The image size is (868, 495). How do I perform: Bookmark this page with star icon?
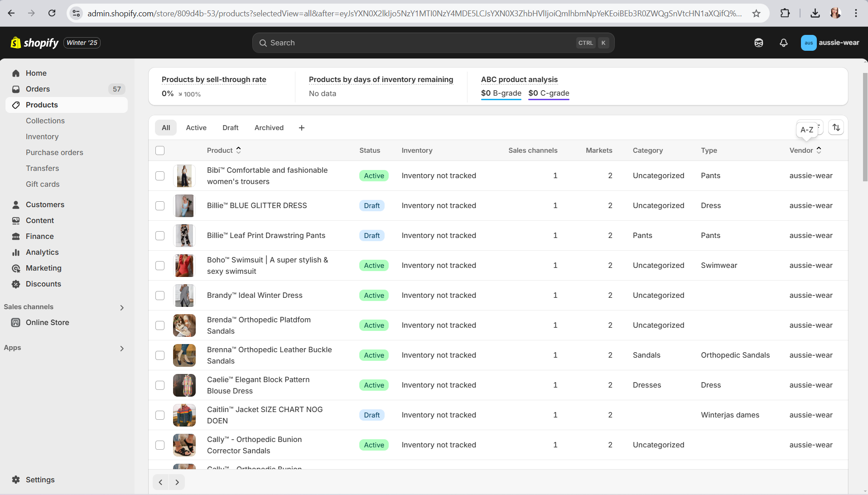coord(756,13)
